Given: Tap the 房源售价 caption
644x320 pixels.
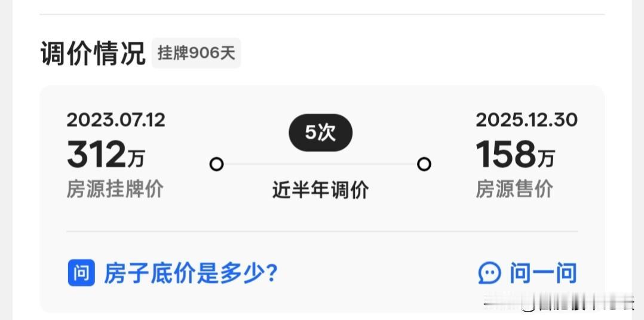Looking at the screenshot, I should (514, 189).
